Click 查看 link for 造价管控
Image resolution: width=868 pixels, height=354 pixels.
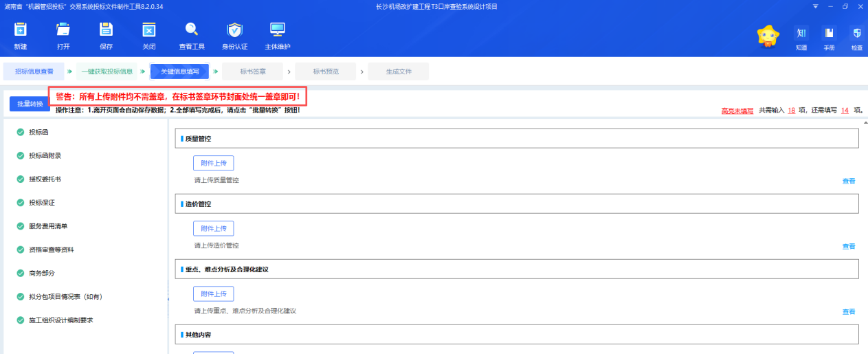[x=849, y=246]
